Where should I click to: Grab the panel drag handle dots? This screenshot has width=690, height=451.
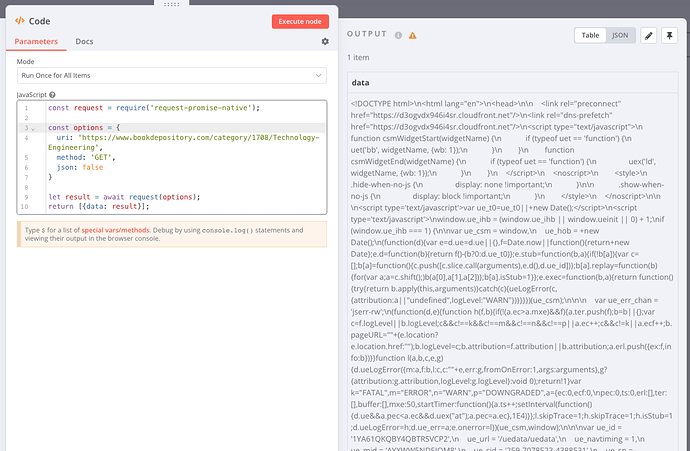click(173, 3)
